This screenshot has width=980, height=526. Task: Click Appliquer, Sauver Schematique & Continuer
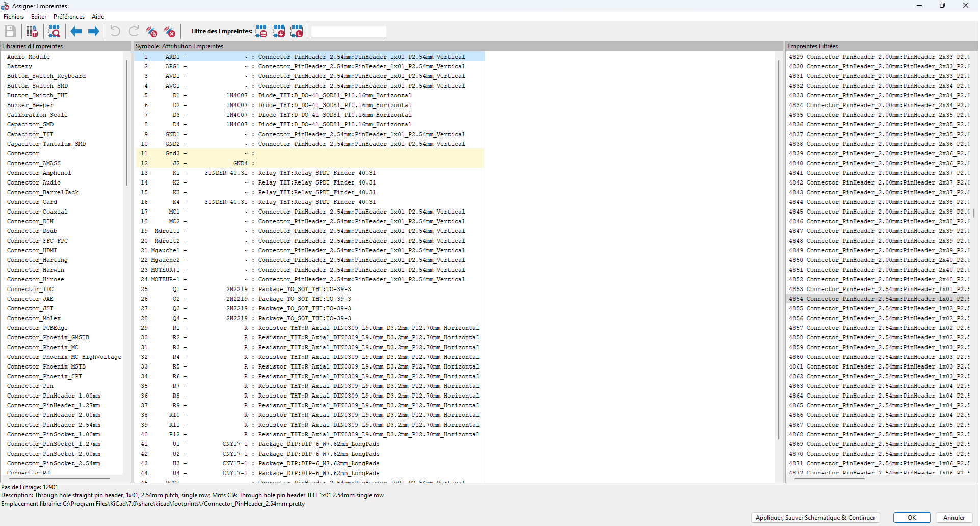click(x=815, y=518)
